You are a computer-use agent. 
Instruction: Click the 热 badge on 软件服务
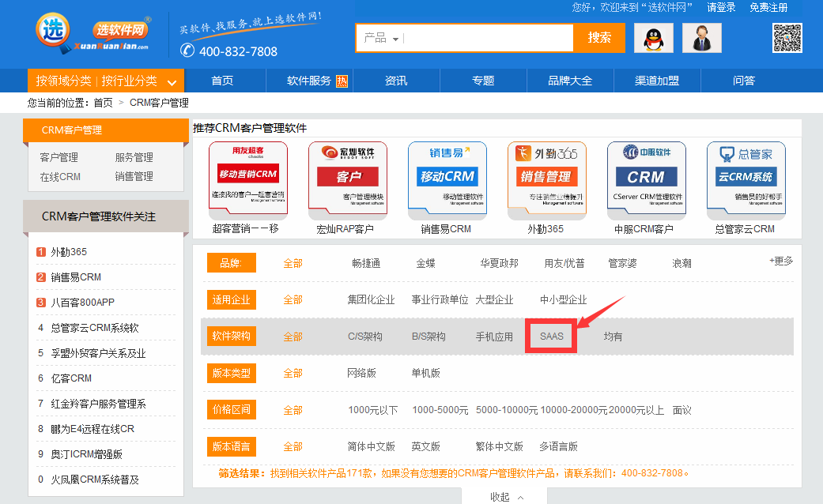pos(342,81)
